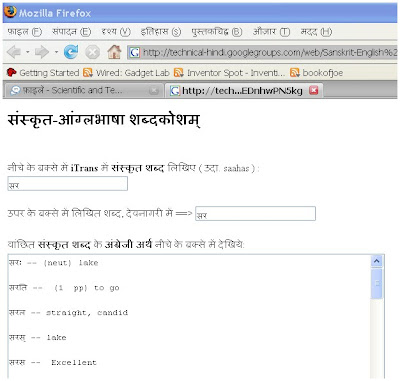400x381 pixels.
Task: Click the 'सरस -- Excellent' result line
Action: click(x=53, y=363)
